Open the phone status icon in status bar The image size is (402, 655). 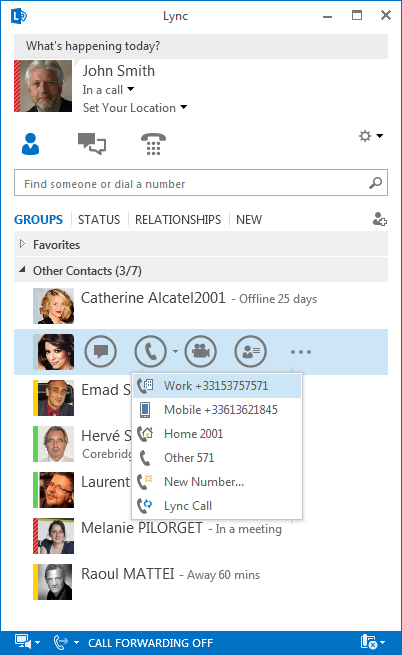click(369, 642)
